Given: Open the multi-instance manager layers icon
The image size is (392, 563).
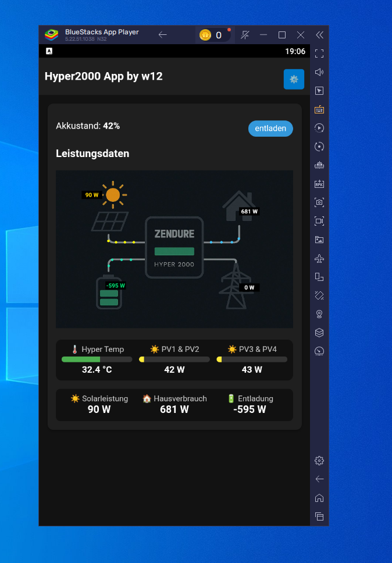Looking at the screenshot, I should (x=319, y=333).
